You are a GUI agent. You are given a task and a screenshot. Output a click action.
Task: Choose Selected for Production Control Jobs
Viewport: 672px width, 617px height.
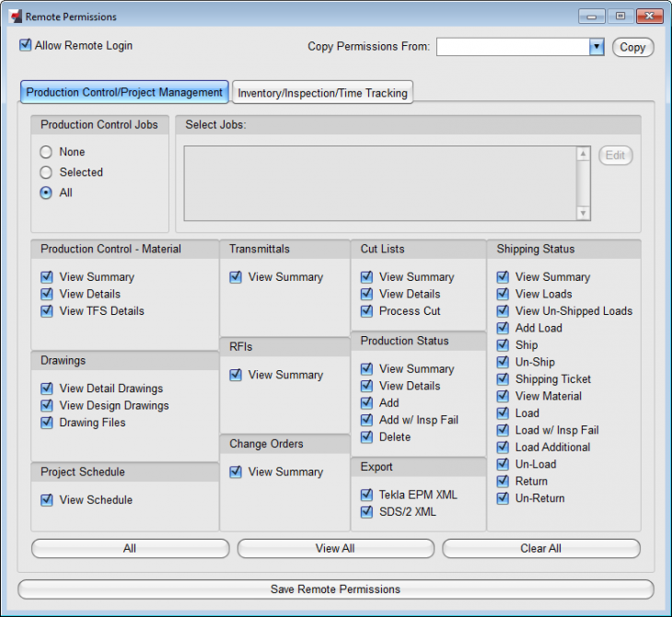(46, 172)
